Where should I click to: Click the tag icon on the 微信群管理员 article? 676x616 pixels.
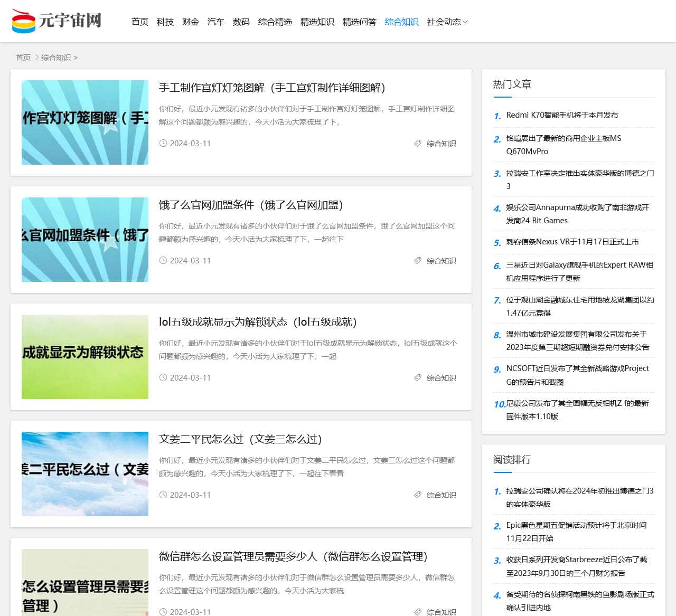417,612
